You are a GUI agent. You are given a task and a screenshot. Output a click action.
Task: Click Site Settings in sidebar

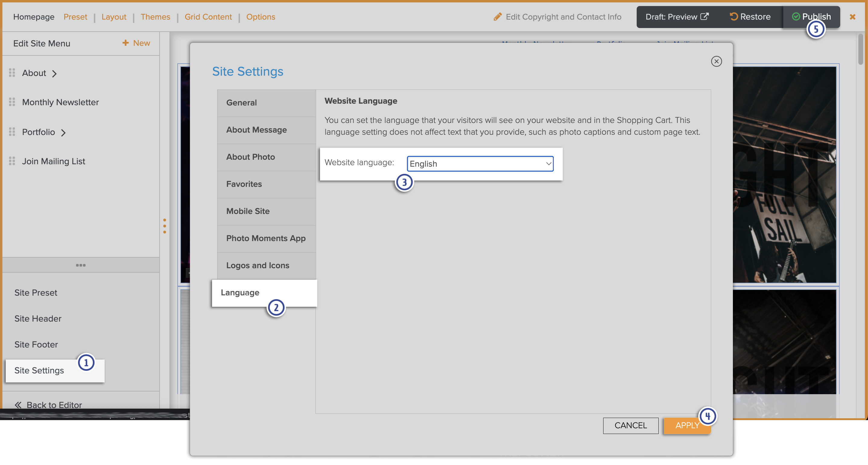pyautogui.click(x=55, y=370)
